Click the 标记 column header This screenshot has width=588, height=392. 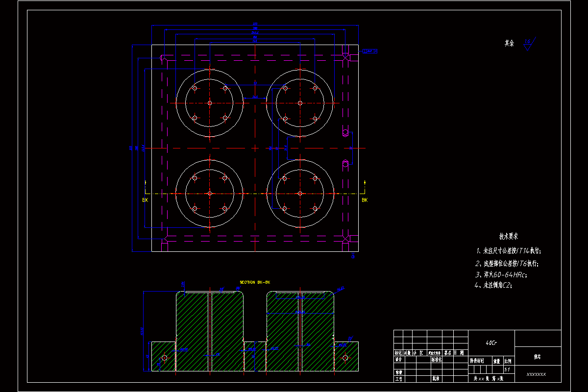click(x=398, y=353)
